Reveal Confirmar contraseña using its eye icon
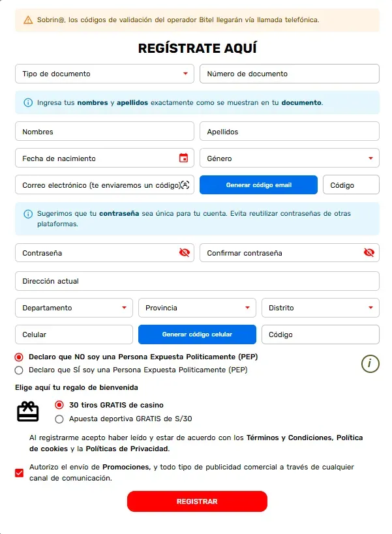This screenshot has width=392, height=534. pos(369,252)
